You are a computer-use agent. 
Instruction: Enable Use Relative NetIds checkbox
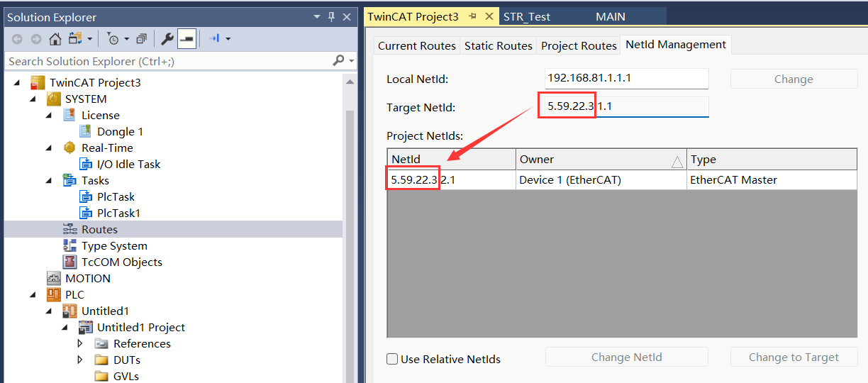click(392, 359)
